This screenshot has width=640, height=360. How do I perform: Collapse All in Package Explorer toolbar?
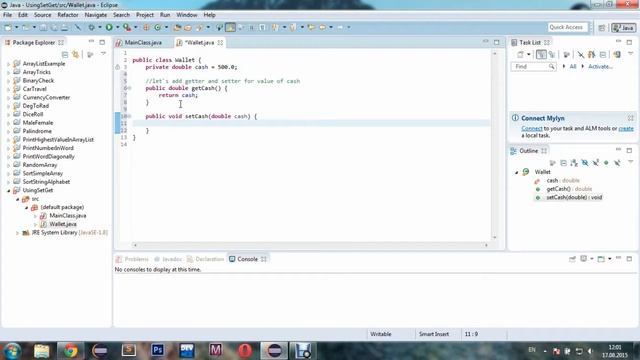pos(64,54)
